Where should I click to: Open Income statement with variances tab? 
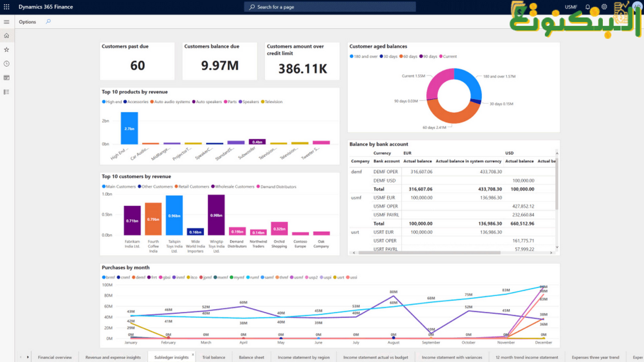[x=452, y=357]
